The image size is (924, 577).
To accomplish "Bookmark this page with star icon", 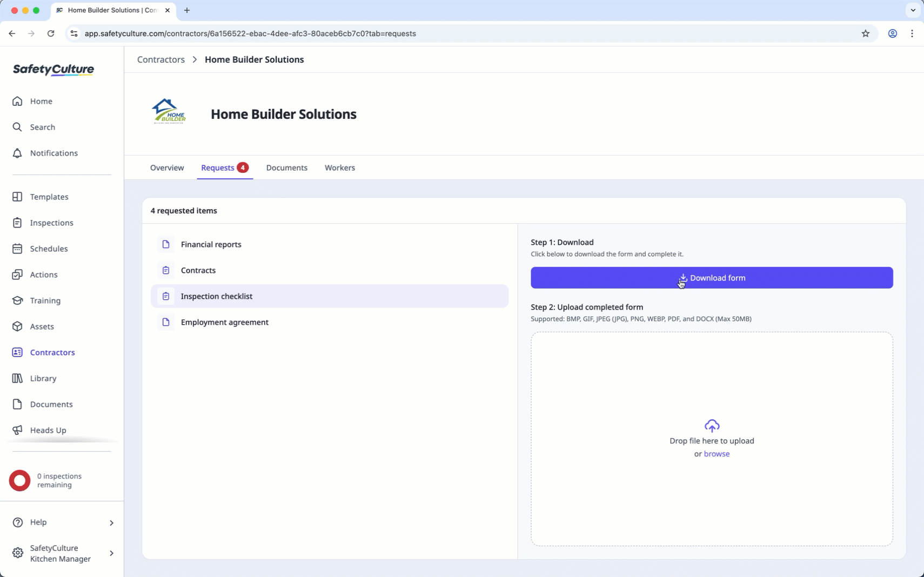I will (866, 33).
